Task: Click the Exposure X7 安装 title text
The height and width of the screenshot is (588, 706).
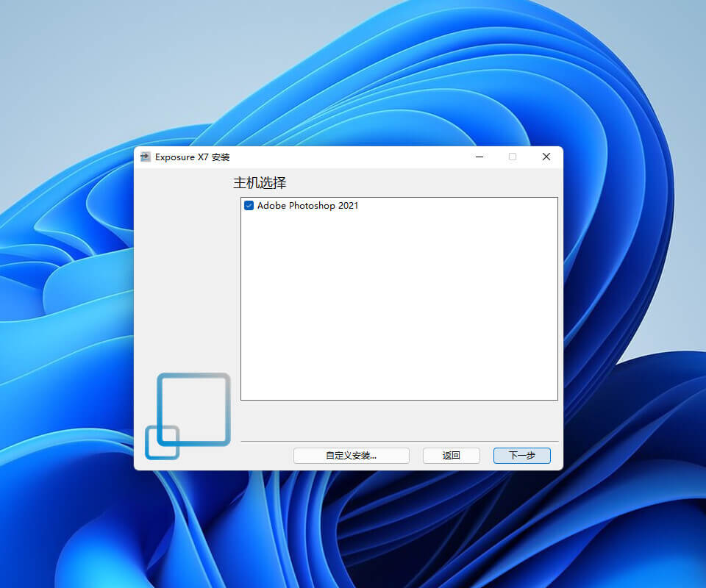Action: pyautogui.click(x=192, y=157)
